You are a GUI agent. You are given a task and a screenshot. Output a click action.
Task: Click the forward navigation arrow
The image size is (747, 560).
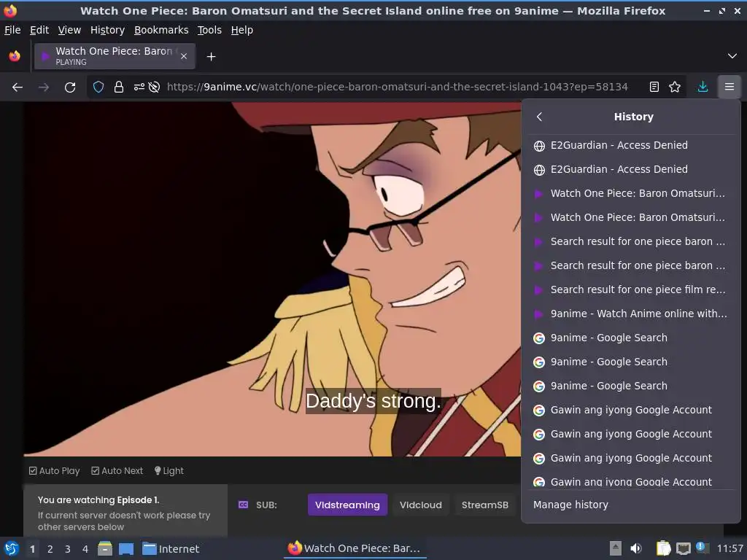(43, 87)
